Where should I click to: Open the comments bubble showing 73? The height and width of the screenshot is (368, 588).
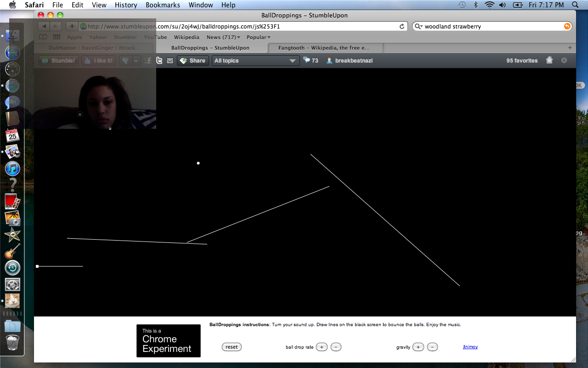coord(311,60)
